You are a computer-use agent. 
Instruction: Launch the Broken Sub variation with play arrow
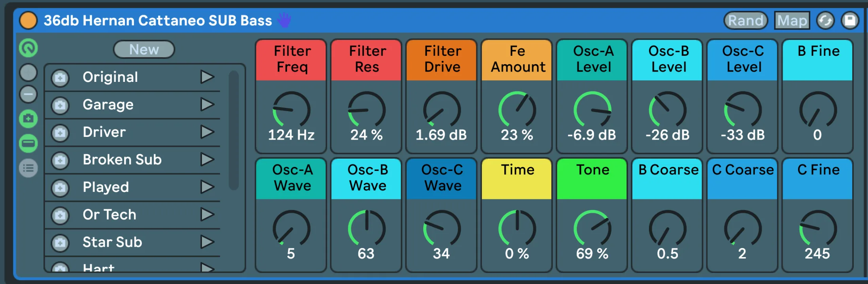(x=207, y=159)
